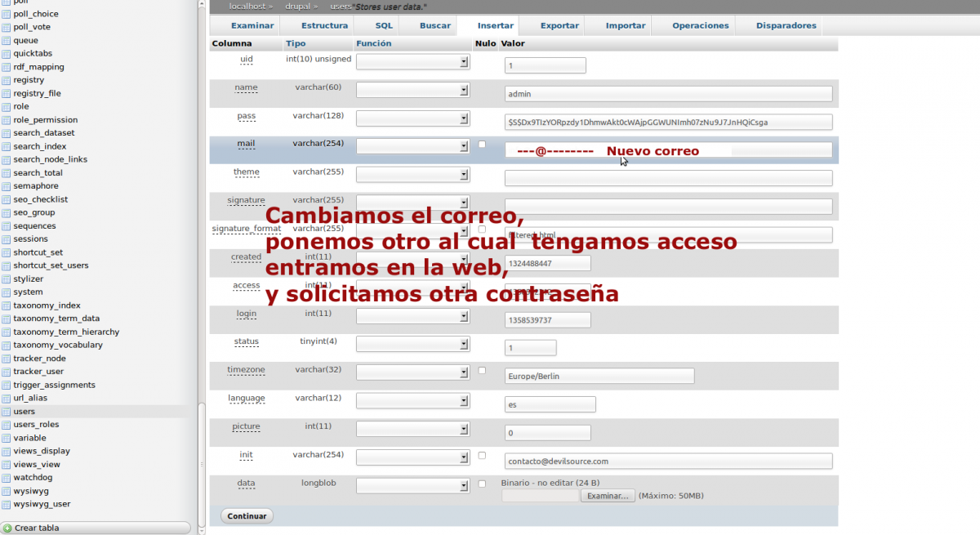This screenshot has width=980, height=535.
Task: Click the green plus icon for Crear tabla
Action: point(7,528)
